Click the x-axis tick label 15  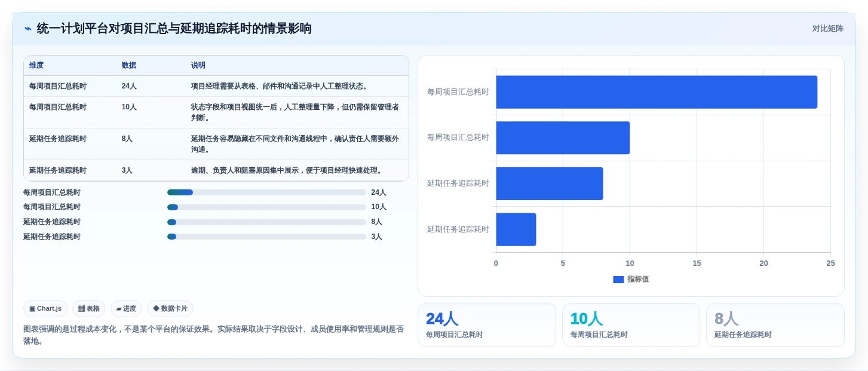[697, 263]
